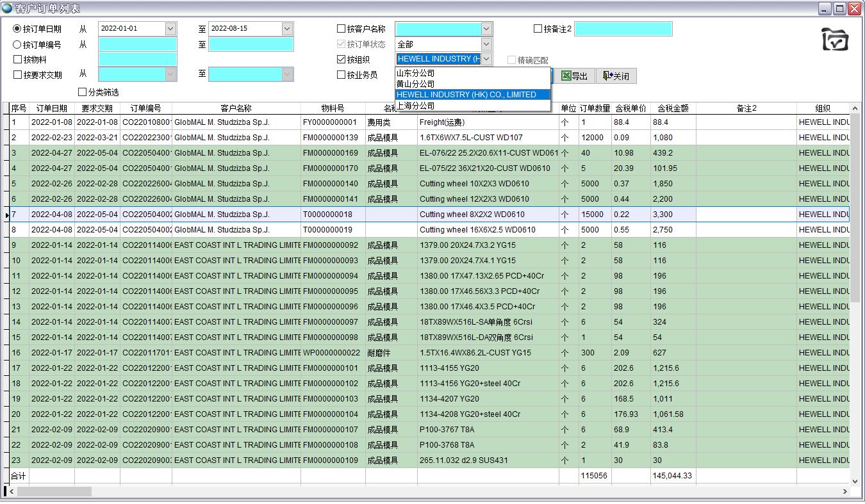Click the folder checkmark icon at top right

tap(835, 40)
